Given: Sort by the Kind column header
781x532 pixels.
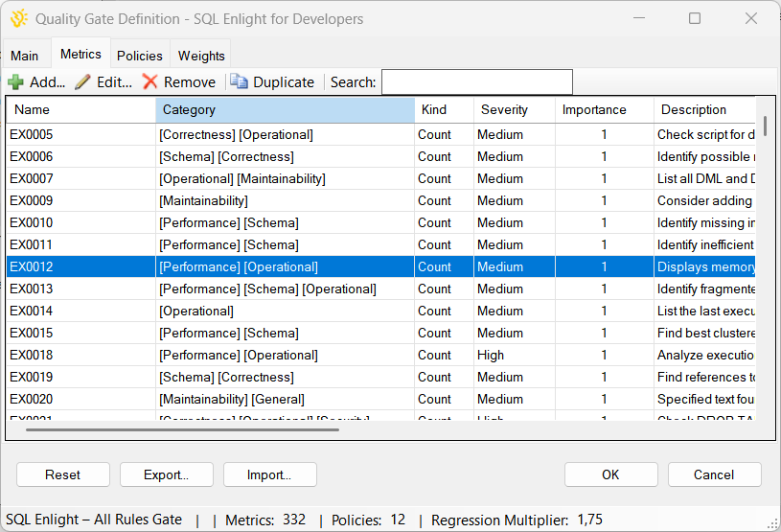Looking at the screenshot, I should tap(444, 109).
